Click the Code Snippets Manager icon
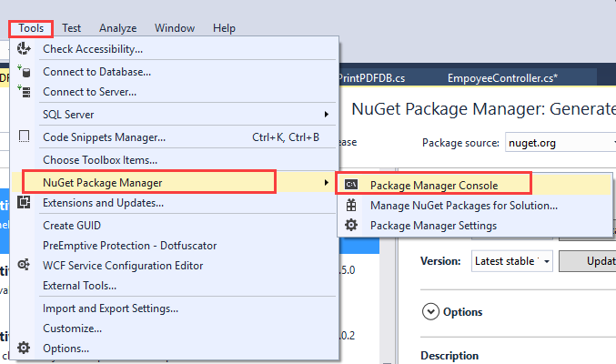This screenshot has width=616, height=364. click(x=25, y=137)
